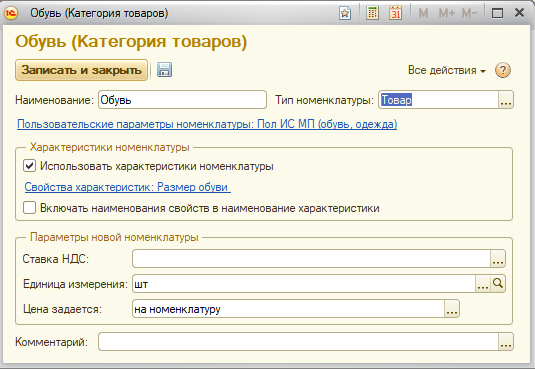Open Пользовательские параметры номенклатуры link

click(x=207, y=124)
